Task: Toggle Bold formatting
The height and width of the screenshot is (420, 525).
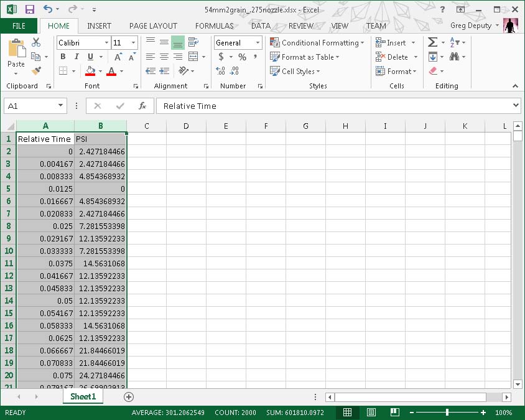Action: coord(63,57)
